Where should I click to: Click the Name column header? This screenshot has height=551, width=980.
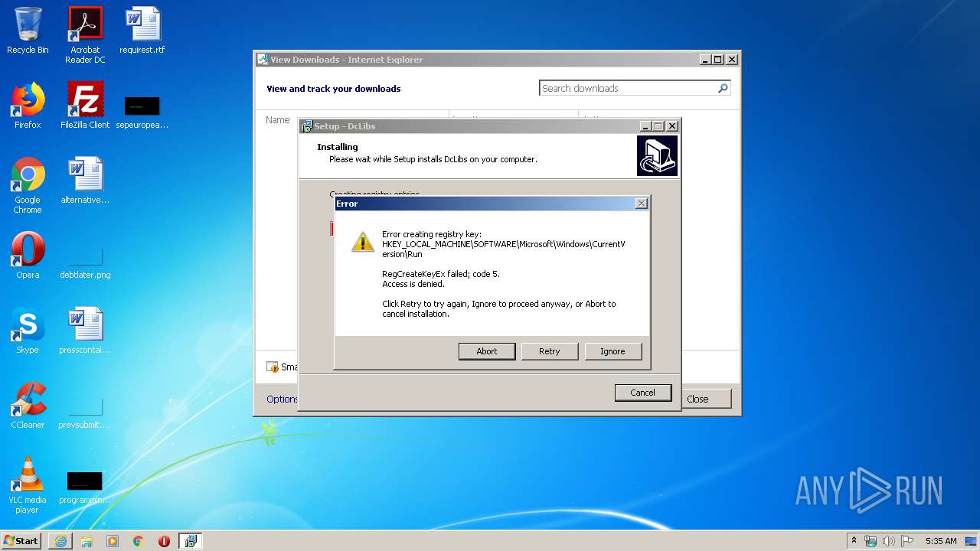tap(278, 120)
